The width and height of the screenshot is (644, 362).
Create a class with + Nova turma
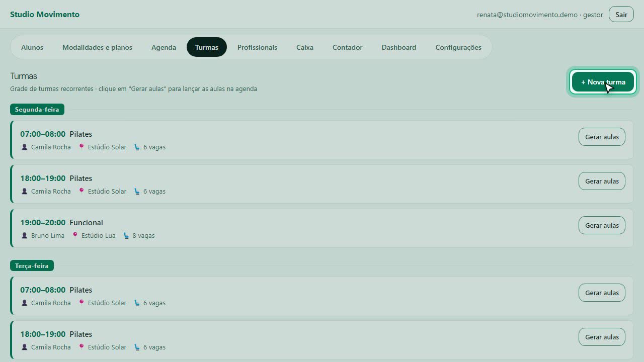(603, 82)
